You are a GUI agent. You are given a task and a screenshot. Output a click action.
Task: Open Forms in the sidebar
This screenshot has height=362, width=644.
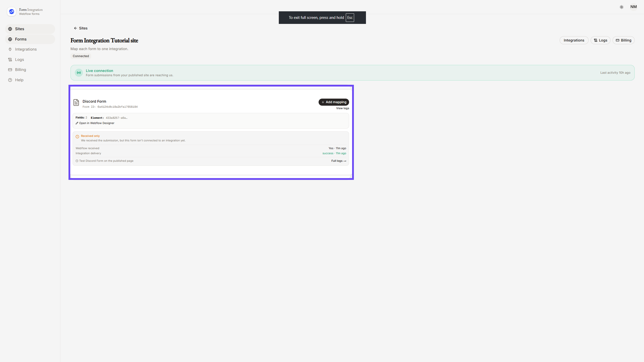(x=30, y=39)
